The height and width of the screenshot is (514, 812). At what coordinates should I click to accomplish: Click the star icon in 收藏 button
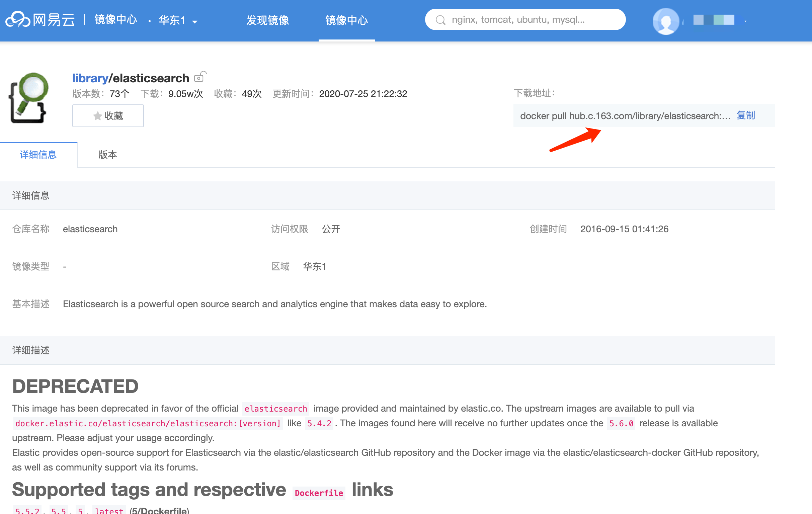(97, 116)
